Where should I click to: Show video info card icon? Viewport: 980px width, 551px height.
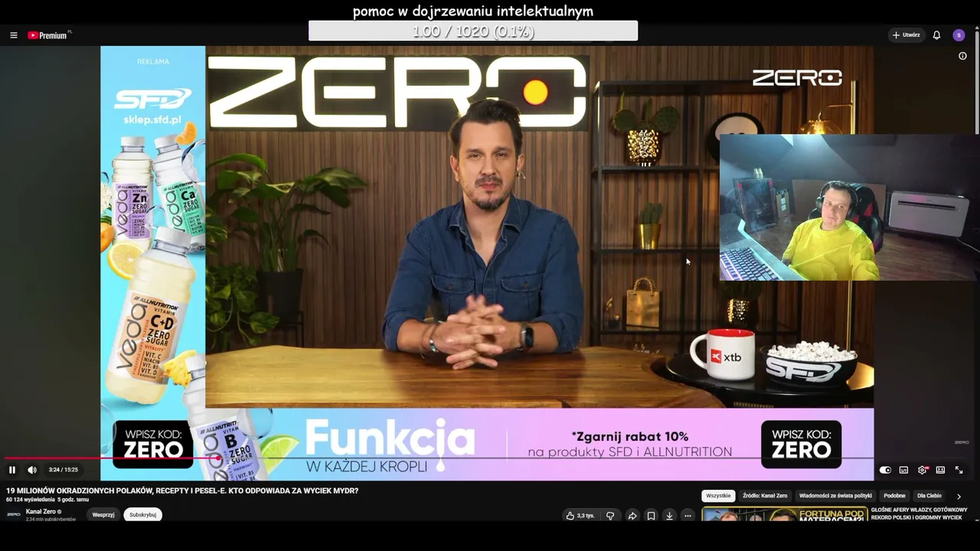tap(962, 56)
